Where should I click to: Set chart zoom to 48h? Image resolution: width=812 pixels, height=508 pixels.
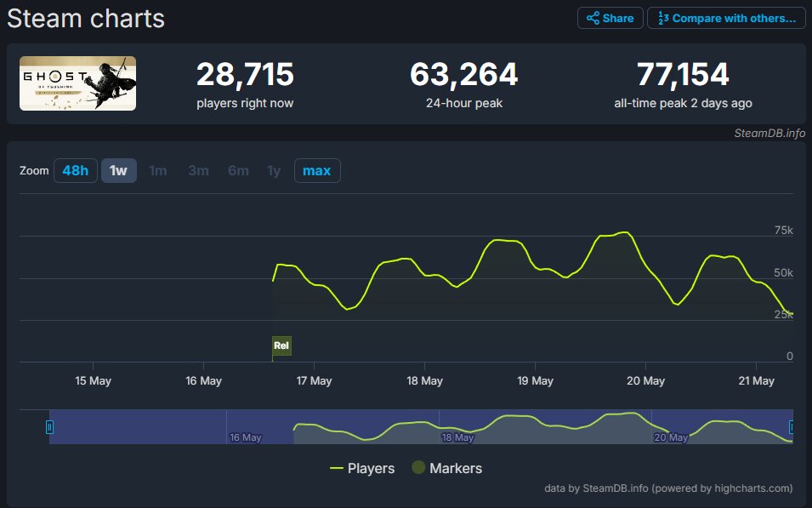pos(76,170)
